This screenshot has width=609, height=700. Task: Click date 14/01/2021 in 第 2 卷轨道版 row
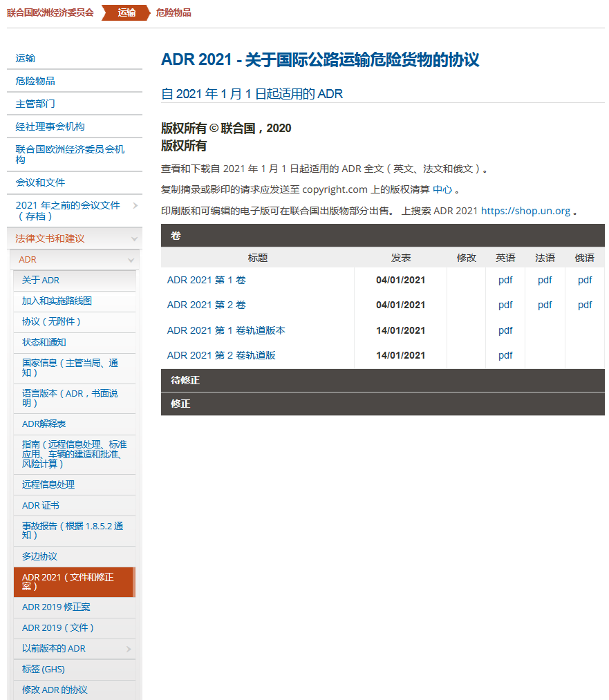pyautogui.click(x=400, y=355)
